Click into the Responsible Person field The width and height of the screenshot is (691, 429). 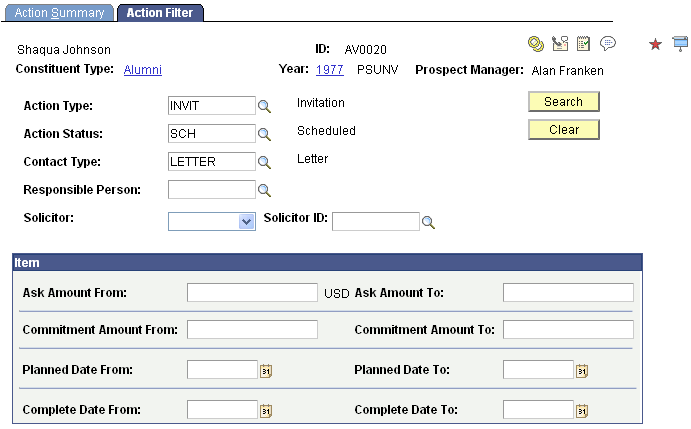pos(212,190)
